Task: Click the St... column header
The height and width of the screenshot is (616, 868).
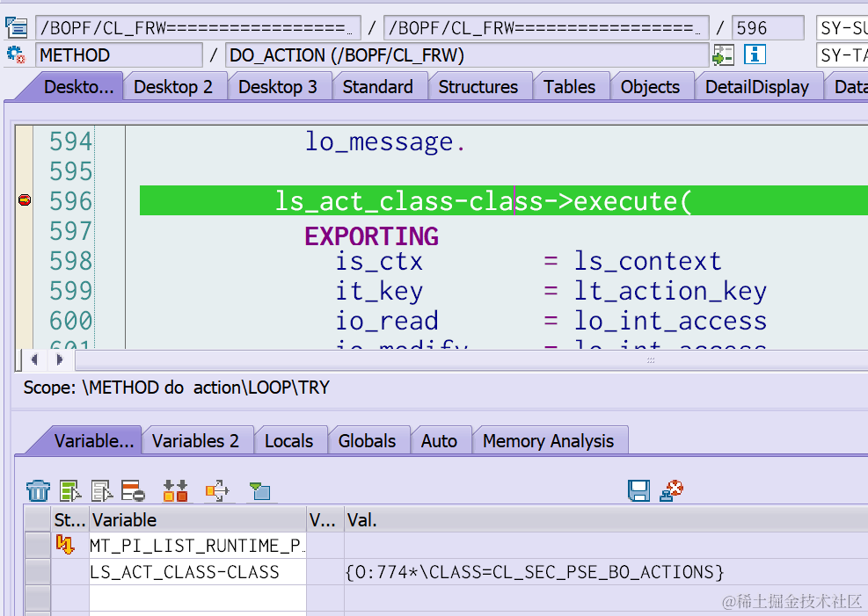Action: click(x=69, y=520)
